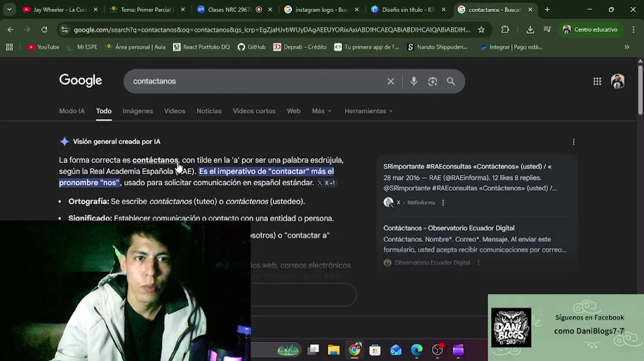Screen dimensions: 644x361
Task: Open a new browser tab
Action: [x=547, y=10]
